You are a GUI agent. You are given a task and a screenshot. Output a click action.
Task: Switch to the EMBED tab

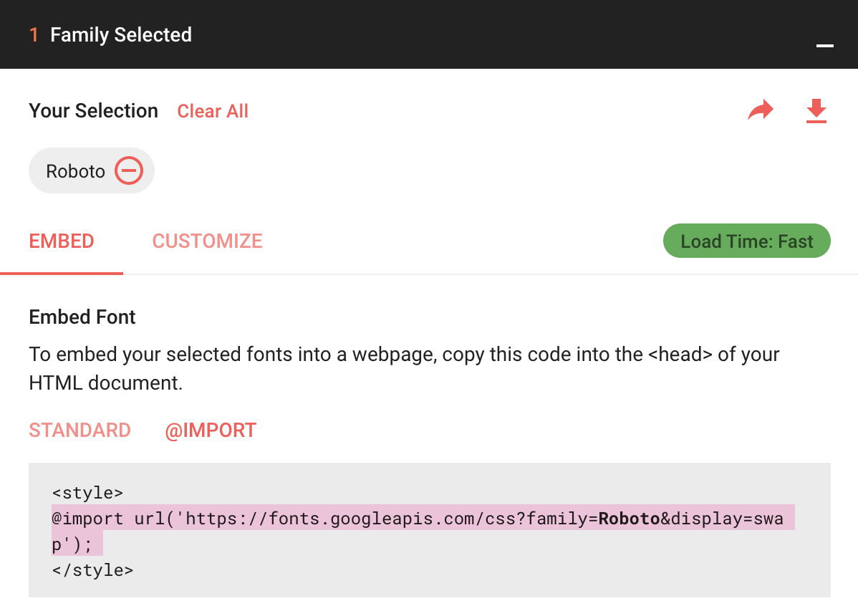(x=62, y=241)
